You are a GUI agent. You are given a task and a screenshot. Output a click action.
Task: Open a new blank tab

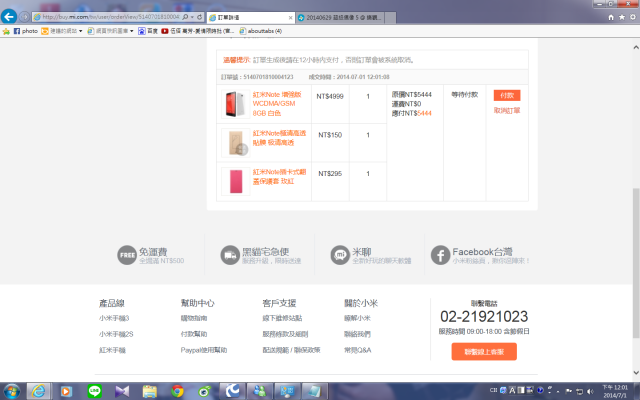[390, 18]
